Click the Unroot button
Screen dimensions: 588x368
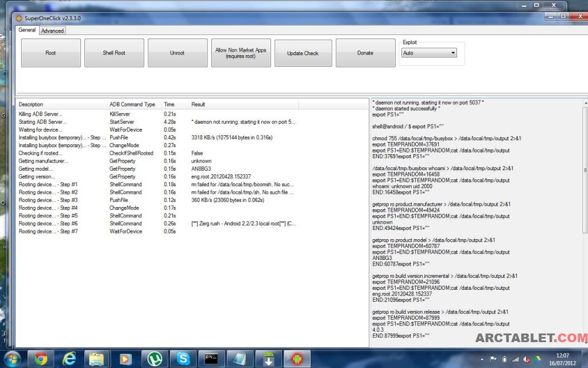tap(177, 53)
